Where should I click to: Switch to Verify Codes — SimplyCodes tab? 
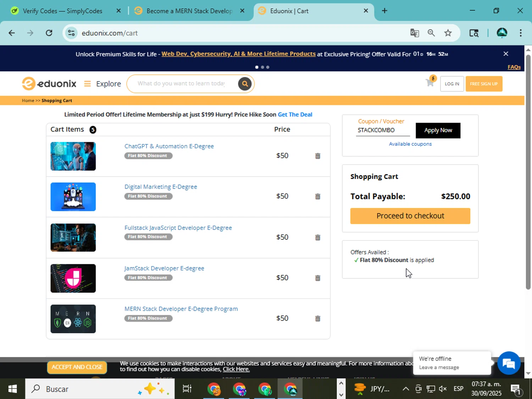click(x=62, y=11)
